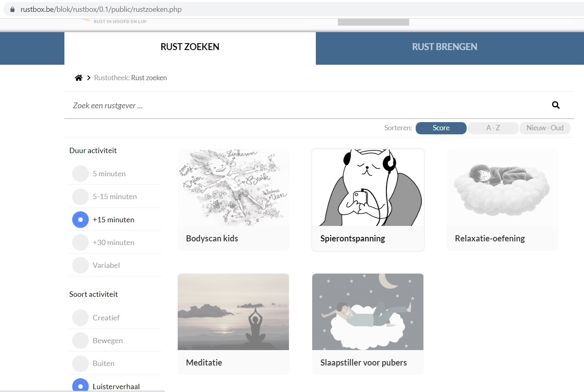Select the Bewegen activity type
584x392 pixels.
coord(80,340)
